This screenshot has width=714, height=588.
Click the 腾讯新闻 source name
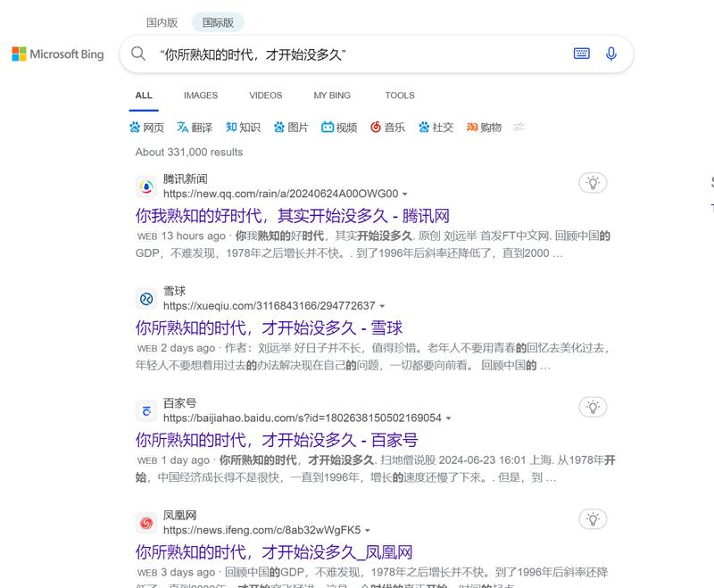(185, 178)
